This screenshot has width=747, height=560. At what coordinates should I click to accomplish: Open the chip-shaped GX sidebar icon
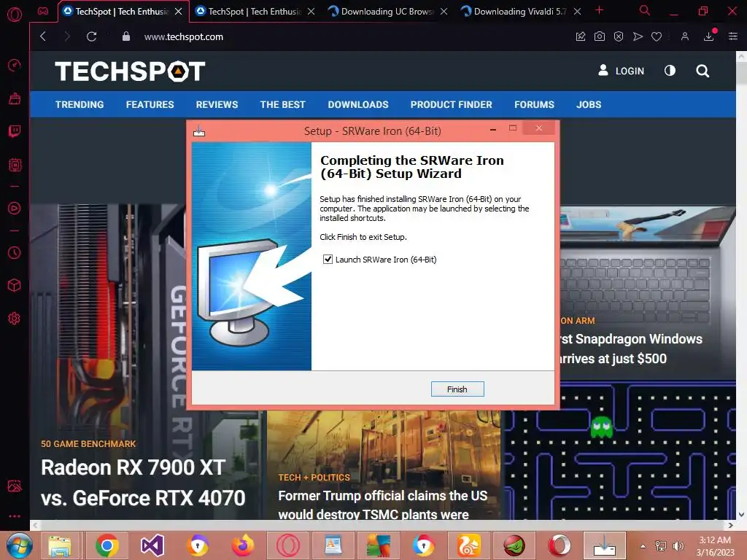[x=15, y=166]
